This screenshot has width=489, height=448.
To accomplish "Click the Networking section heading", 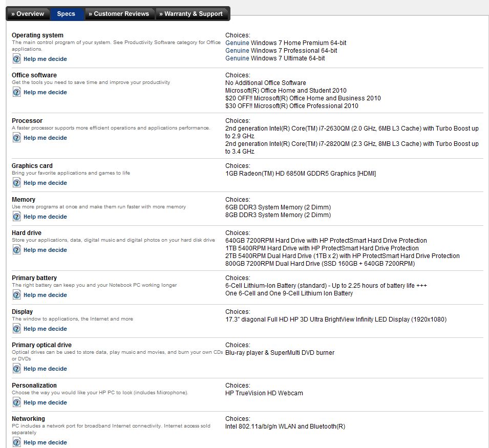I will pos(28,419).
